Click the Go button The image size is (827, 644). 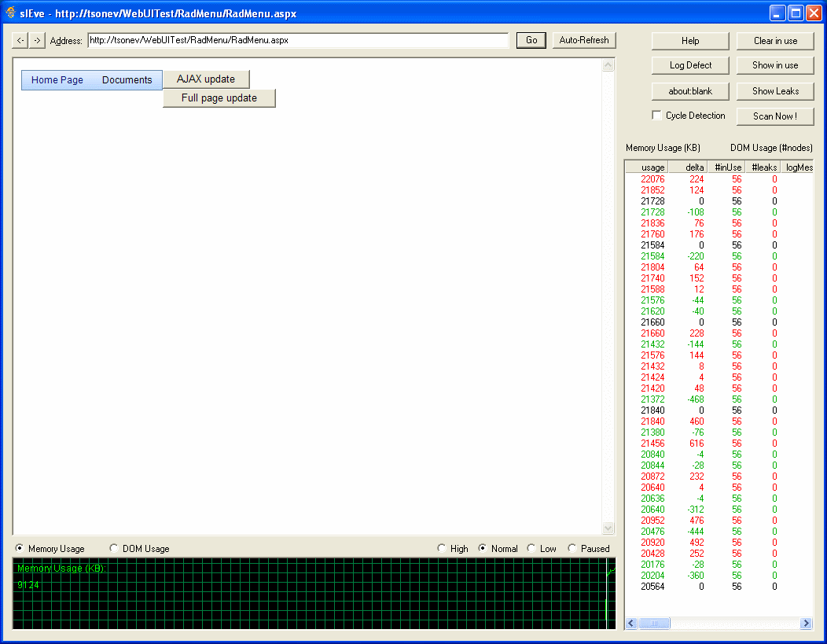pos(531,40)
